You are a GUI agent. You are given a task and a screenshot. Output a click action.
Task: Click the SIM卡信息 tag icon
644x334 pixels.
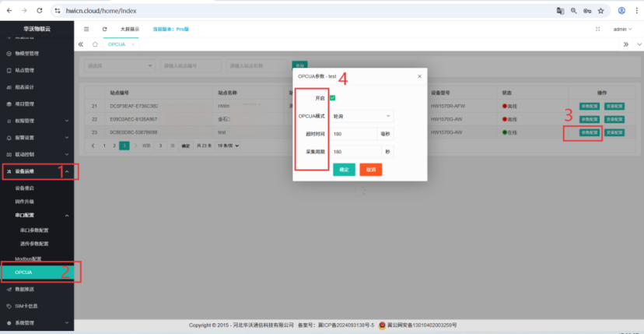[9, 307]
